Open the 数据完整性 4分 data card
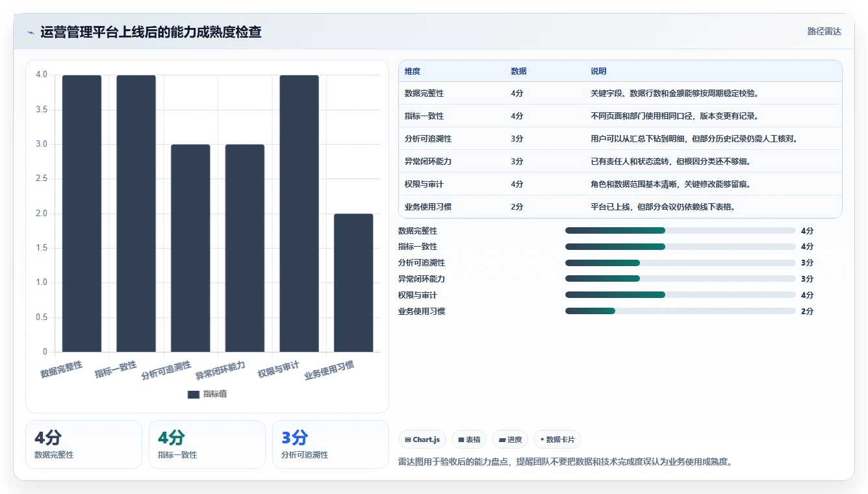 [x=84, y=444]
